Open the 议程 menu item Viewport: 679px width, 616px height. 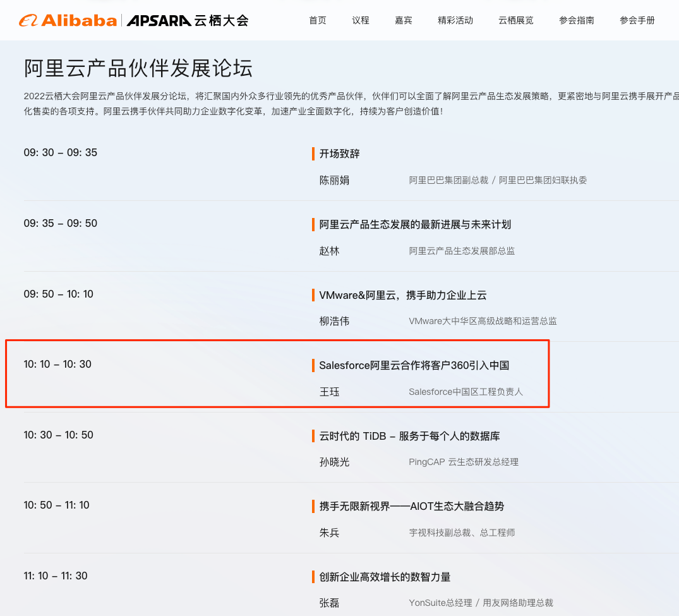pyautogui.click(x=360, y=20)
